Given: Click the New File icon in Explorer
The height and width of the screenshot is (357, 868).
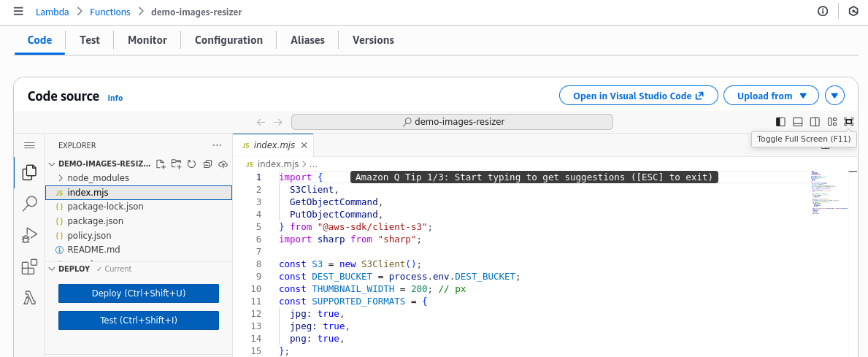Looking at the screenshot, I should click(161, 164).
